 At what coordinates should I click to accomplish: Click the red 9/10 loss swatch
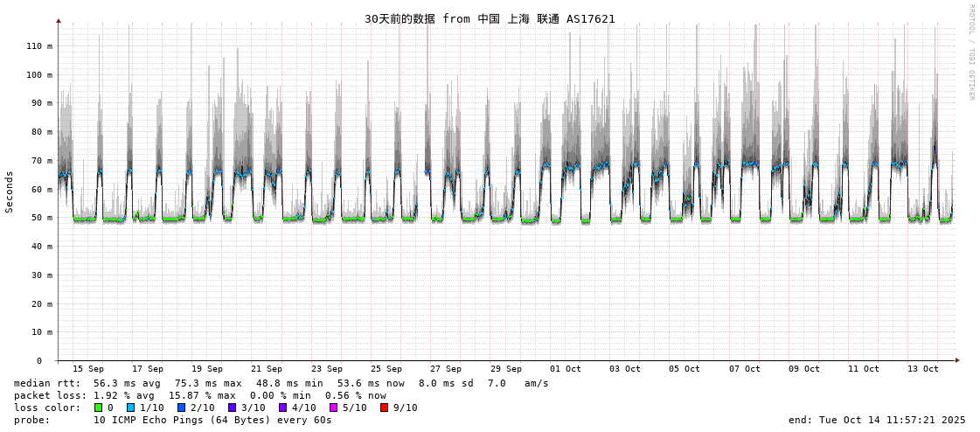pyautogui.click(x=384, y=408)
